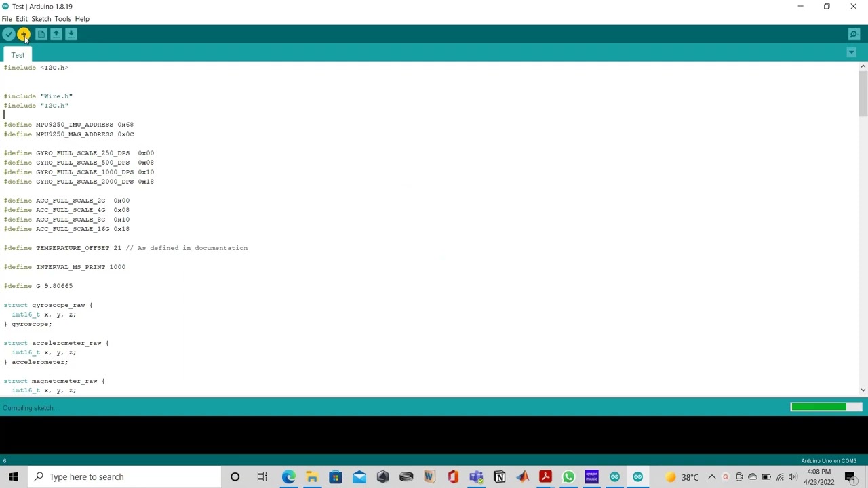Screen dimensions: 868x488
Task: Click 'Arduino Uno on COM3' status text
Action: [829, 461]
